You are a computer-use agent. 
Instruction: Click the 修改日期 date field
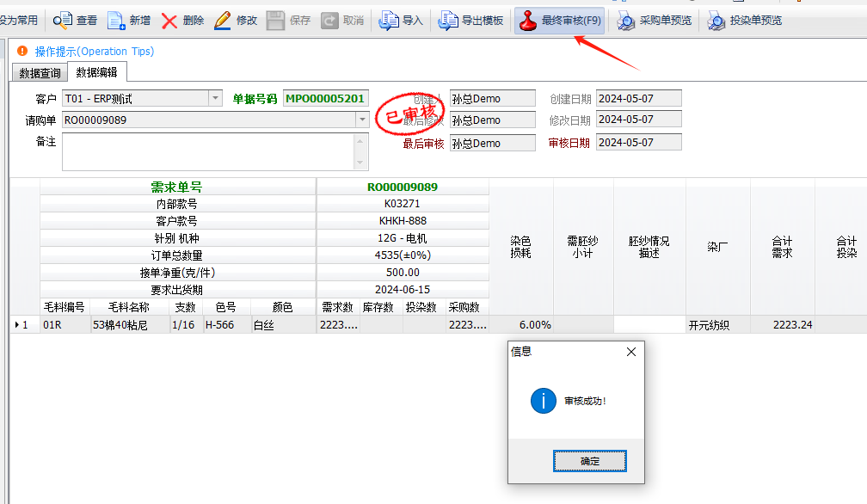638,120
